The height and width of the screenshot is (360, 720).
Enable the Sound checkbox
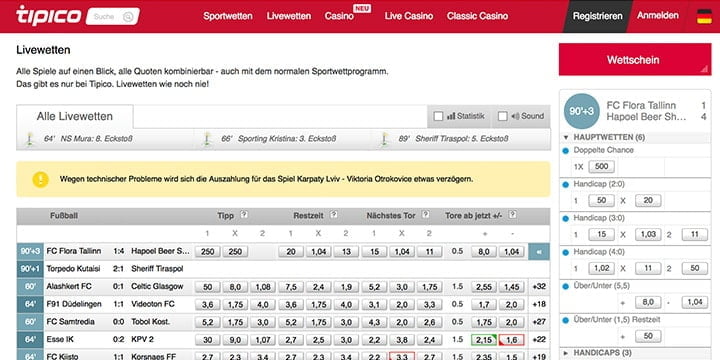point(502,116)
